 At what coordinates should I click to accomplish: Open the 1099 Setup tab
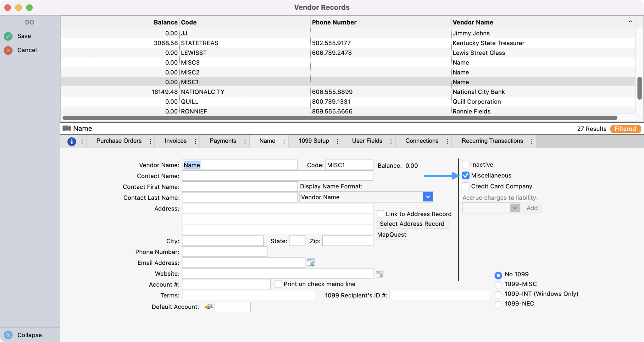coord(314,141)
